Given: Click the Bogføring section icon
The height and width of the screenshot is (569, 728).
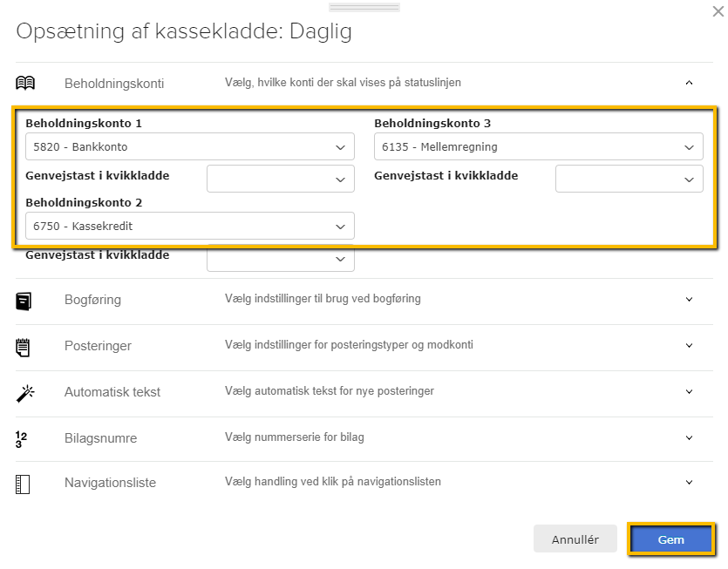Looking at the screenshot, I should click(26, 300).
